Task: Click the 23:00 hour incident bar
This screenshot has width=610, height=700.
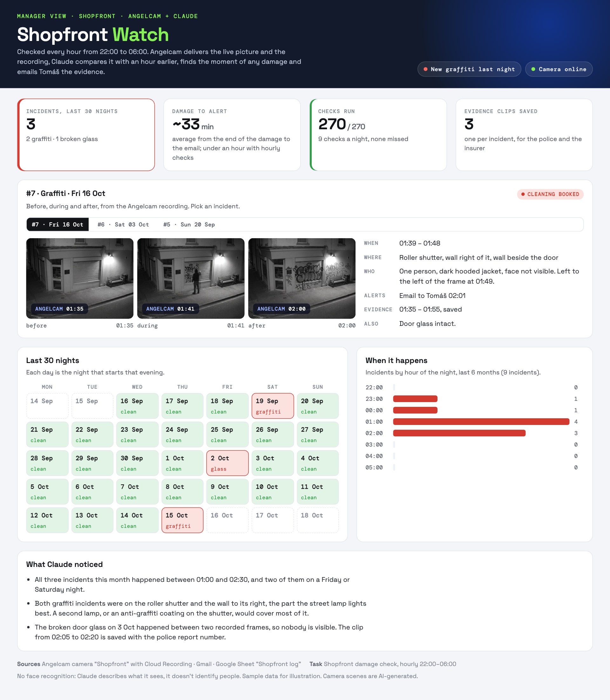Action: [415, 399]
